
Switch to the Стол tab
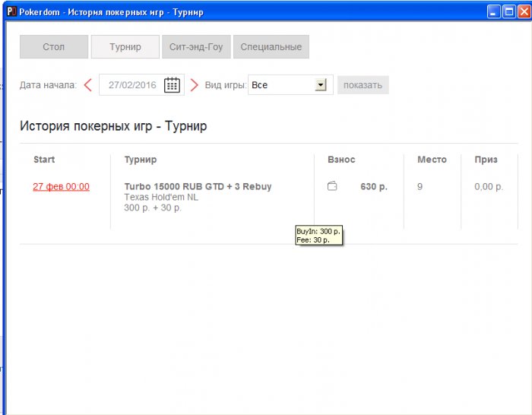54,47
